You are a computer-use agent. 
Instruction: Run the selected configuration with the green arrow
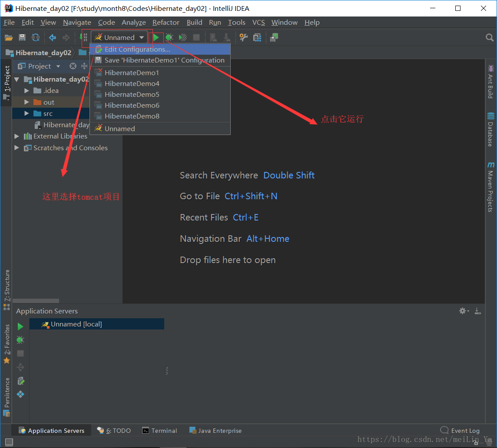point(156,38)
